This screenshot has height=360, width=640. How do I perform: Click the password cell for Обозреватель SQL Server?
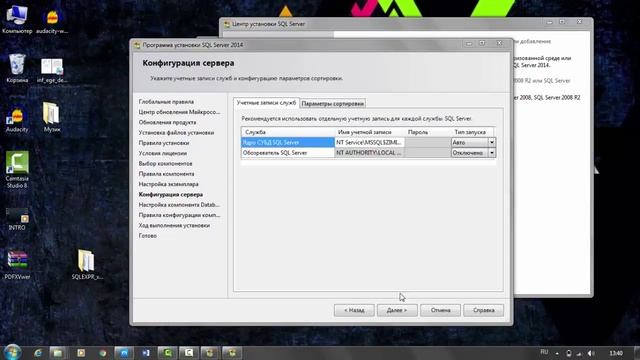[428, 153]
